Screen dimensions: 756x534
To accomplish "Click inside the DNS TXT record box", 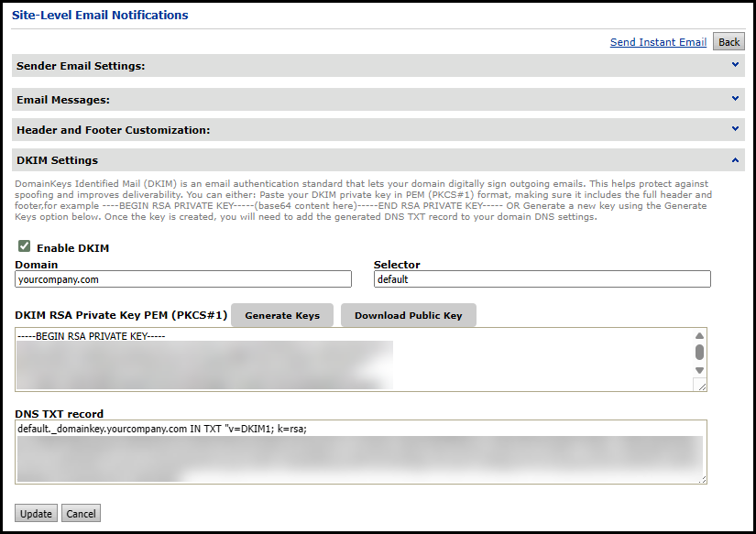I will point(359,452).
